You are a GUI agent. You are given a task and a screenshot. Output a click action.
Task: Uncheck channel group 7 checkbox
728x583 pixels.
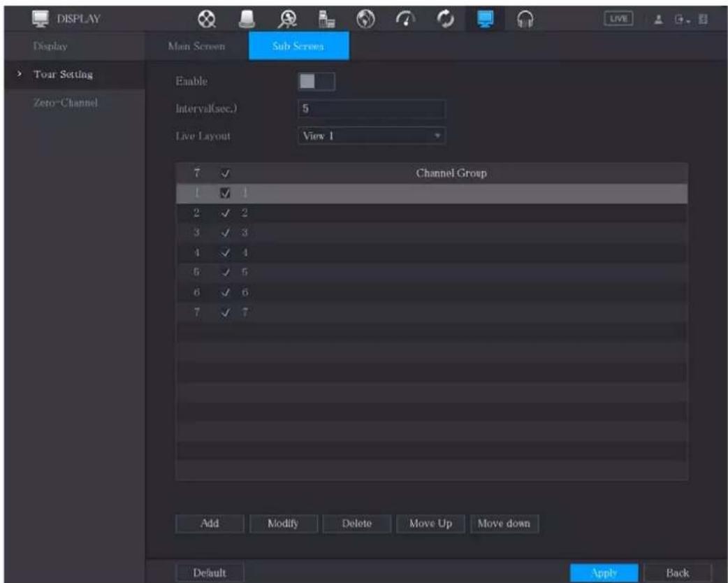(225, 312)
